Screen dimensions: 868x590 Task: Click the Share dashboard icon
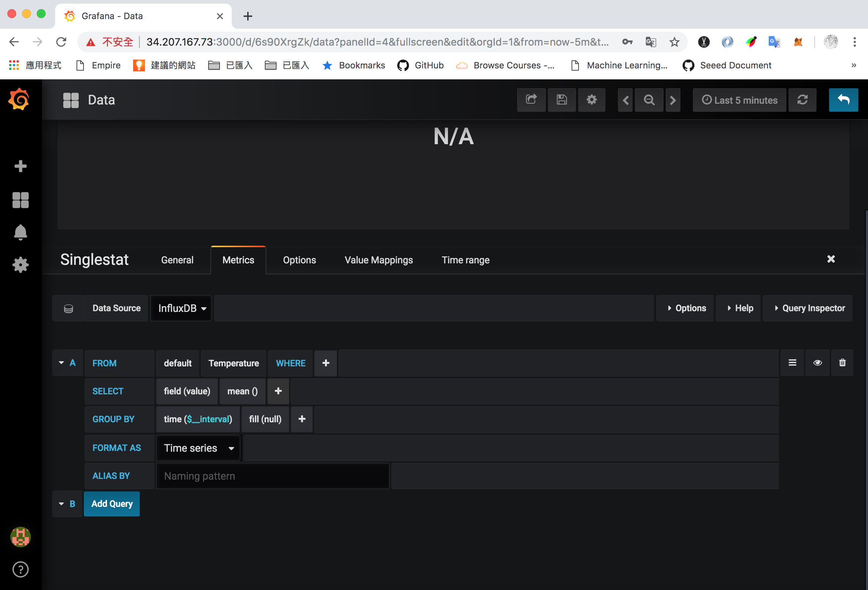(531, 100)
